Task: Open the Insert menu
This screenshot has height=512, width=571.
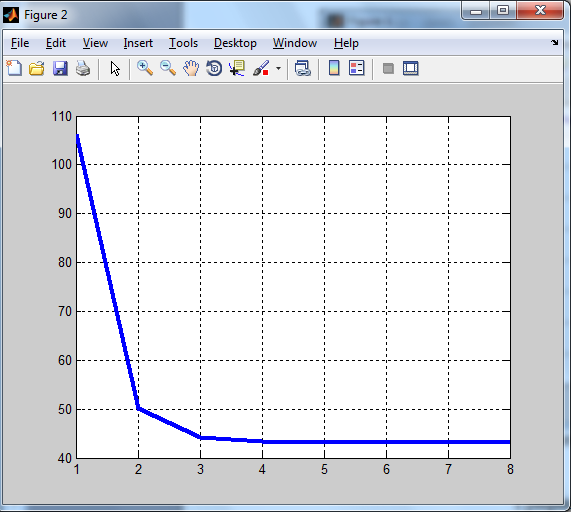Action: tap(138, 43)
